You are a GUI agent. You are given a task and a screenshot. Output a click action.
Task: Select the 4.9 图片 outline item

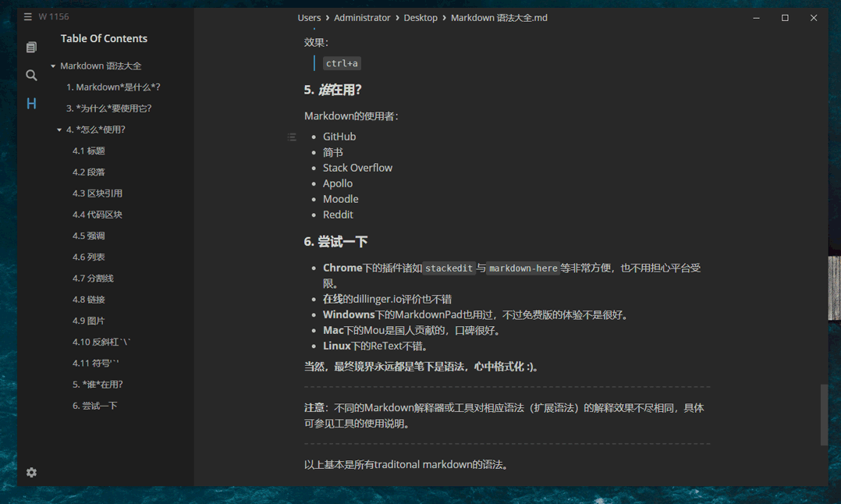pos(89,320)
